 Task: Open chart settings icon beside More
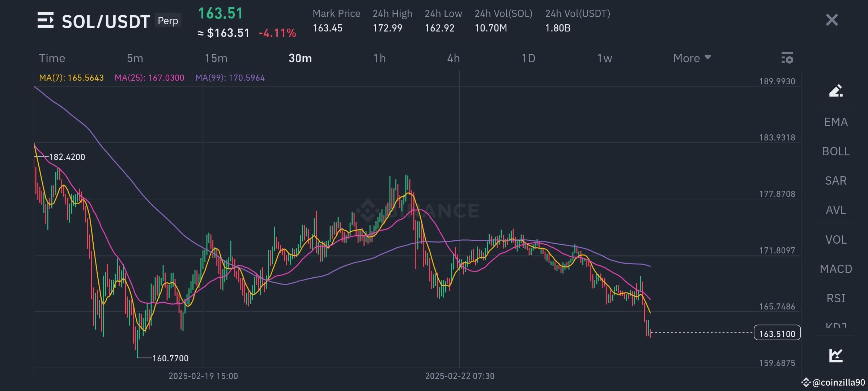787,58
